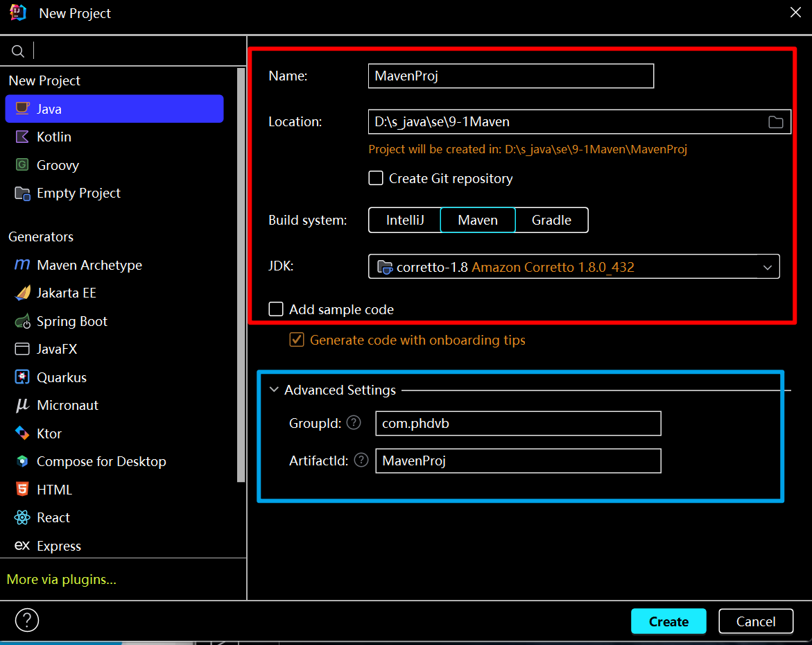Screen dimensions: 812x645
Task: Click the ArtifactId help question icon
Action: (361, 460)
